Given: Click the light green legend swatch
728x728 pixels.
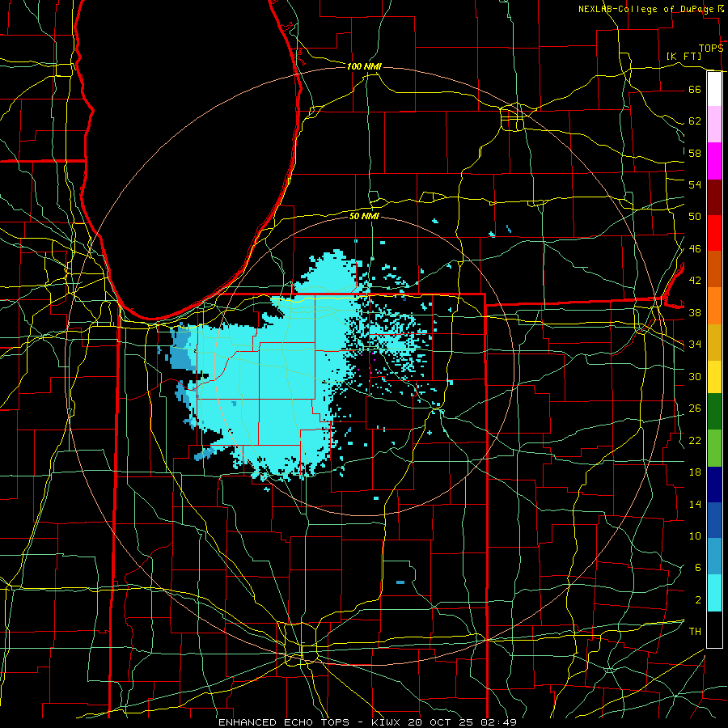Looking at the screenshot, I should 714,448.
